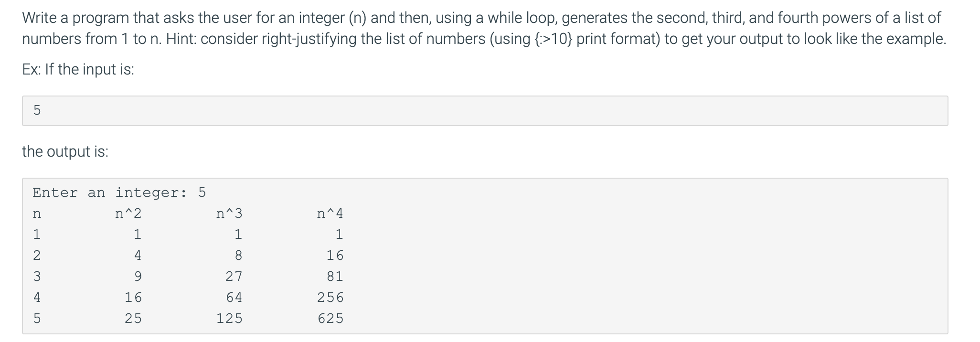Click the value 64 in the output
Viewport: 980px width, 342px height.
click(x=234, y=298)
